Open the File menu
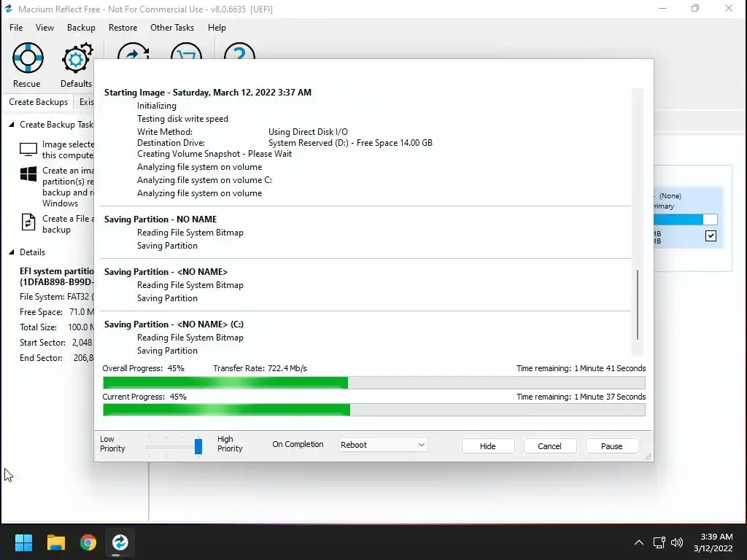The width and height of the screenshot is (747, 560). (16, 28)
